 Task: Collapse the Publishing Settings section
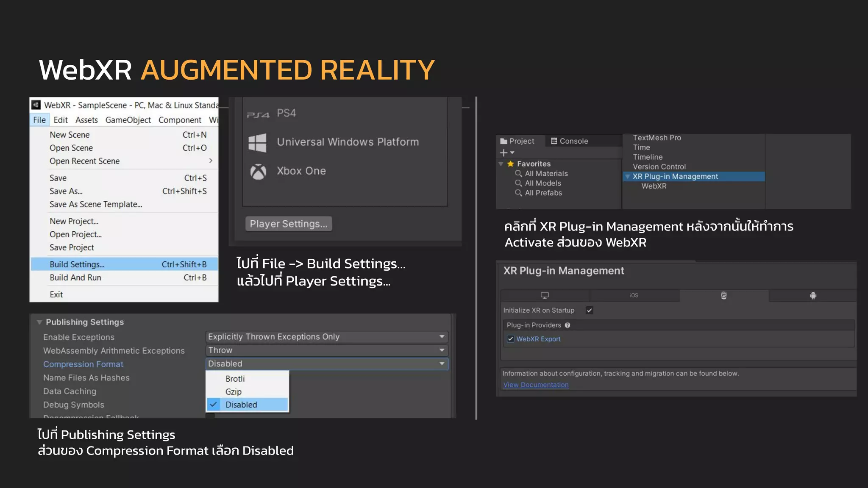39,322
